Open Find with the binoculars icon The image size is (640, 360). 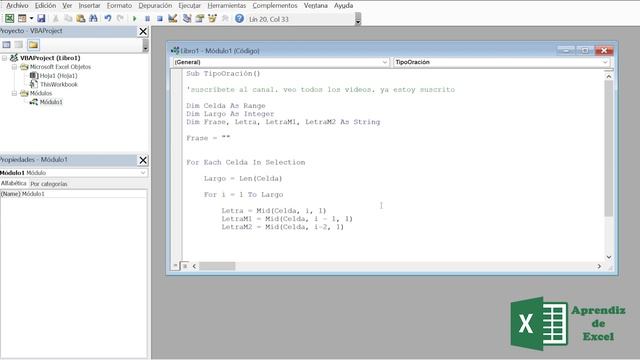(x=93, y=18)
